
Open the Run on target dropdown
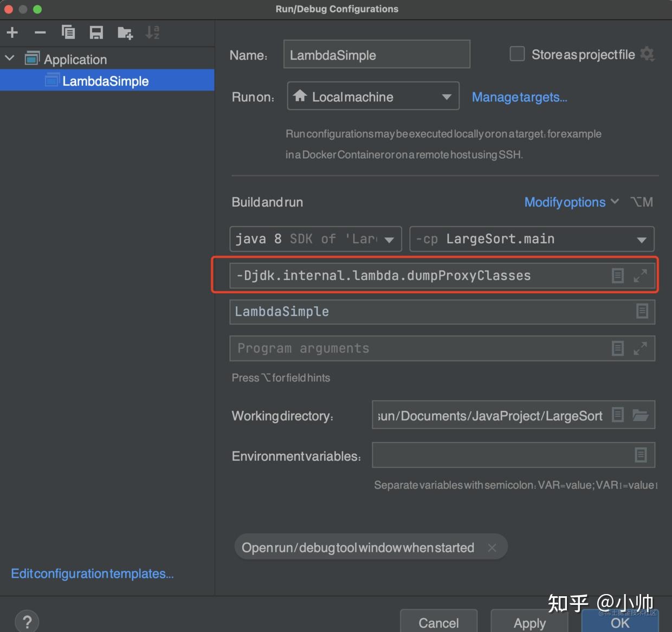447,96
